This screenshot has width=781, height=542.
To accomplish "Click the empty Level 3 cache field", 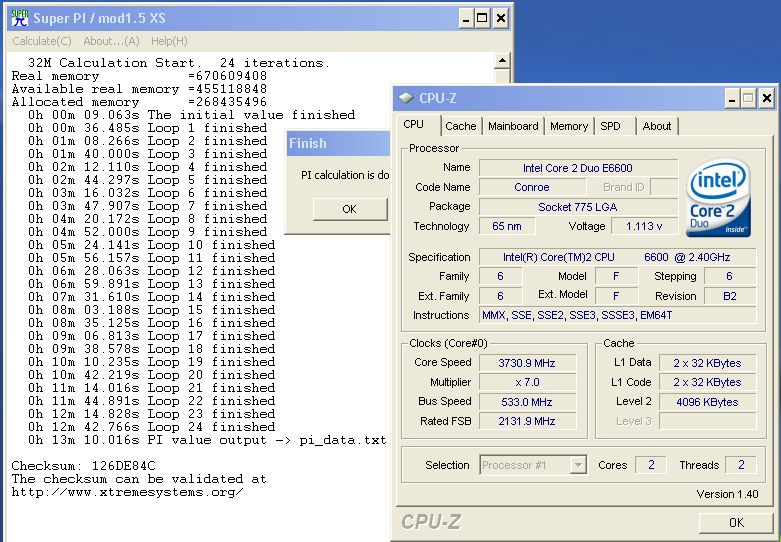I will click(707, 421).
